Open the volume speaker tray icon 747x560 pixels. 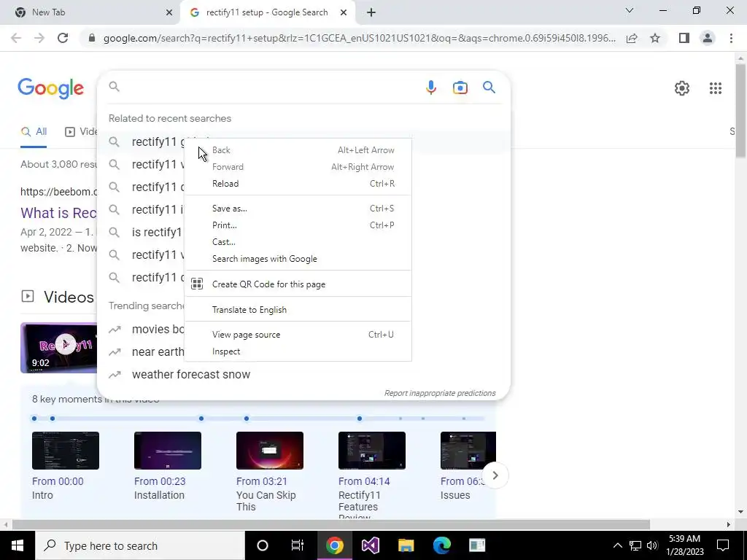652,545
